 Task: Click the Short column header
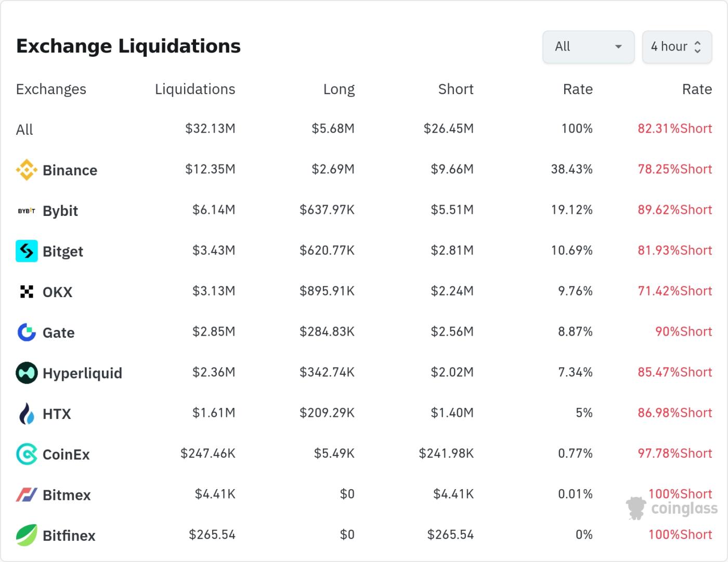[x=456, y=90]
